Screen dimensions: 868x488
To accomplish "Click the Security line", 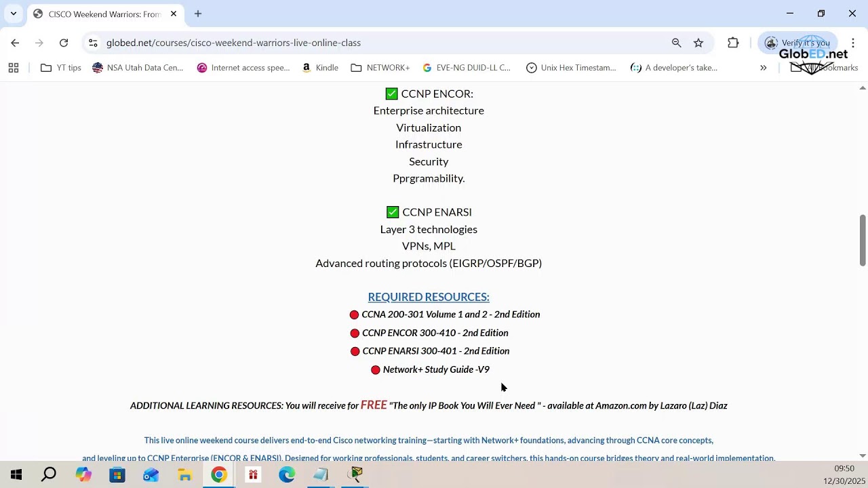I will (429, 161).
